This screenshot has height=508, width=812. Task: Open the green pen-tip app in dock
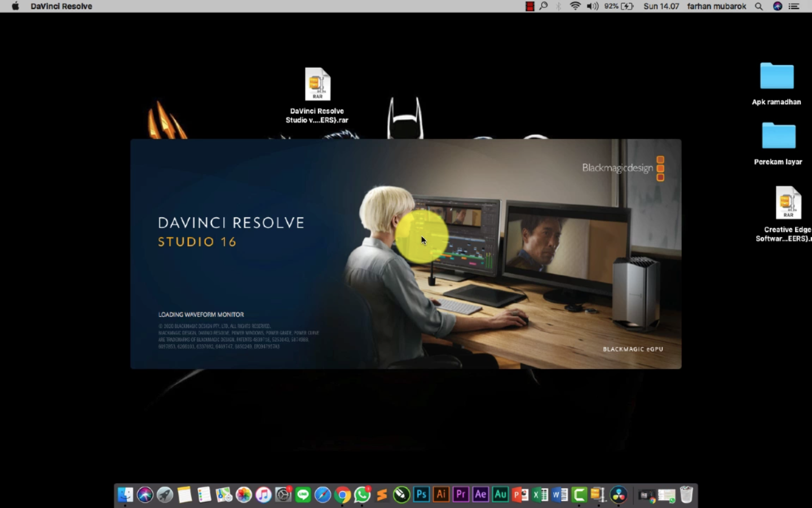401,495
